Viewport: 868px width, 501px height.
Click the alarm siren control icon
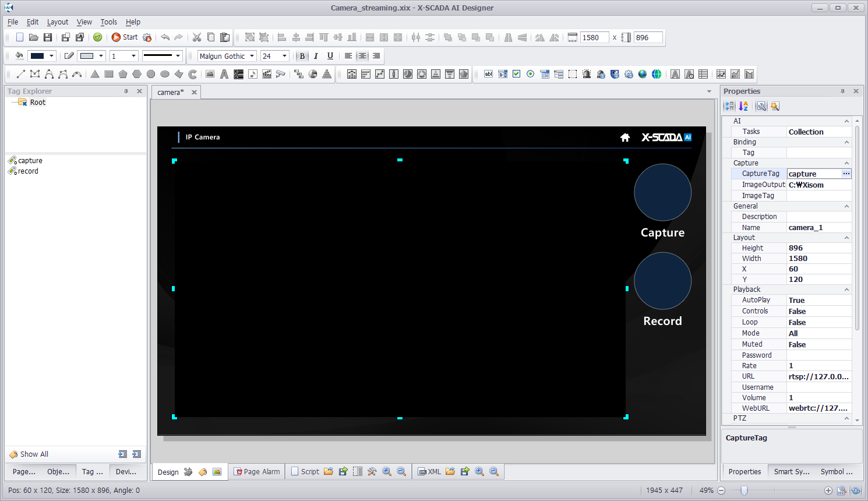[x=587, y=74]
